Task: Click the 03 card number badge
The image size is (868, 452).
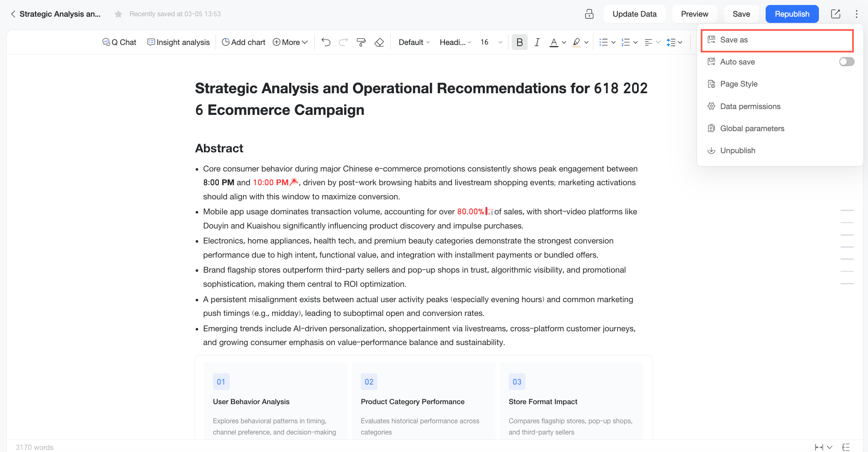Action: 517,382
